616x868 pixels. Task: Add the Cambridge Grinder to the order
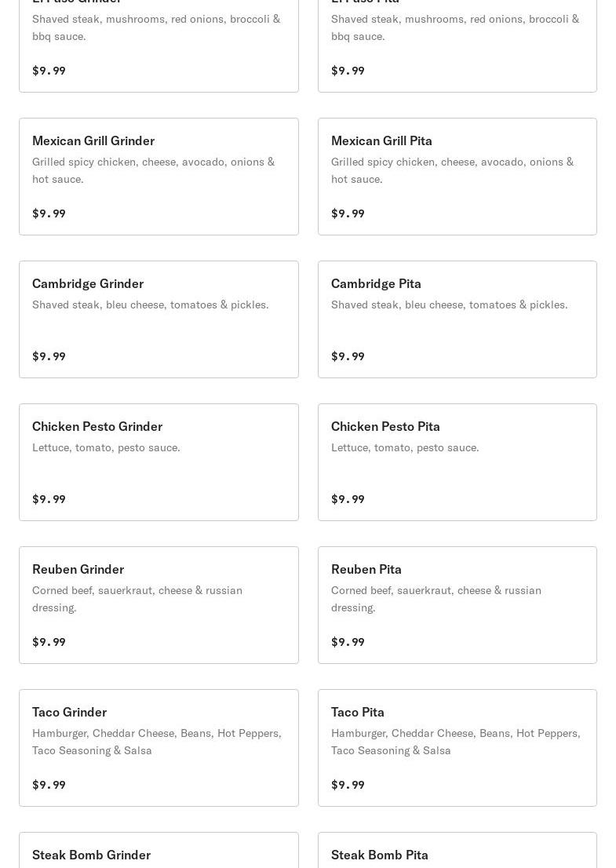point(159,319)
